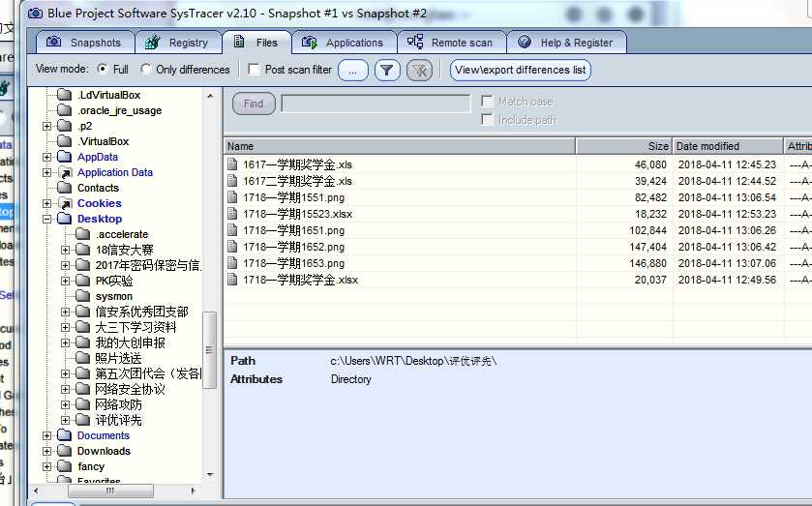Expand the PK实验 folder node

[65, 282]
